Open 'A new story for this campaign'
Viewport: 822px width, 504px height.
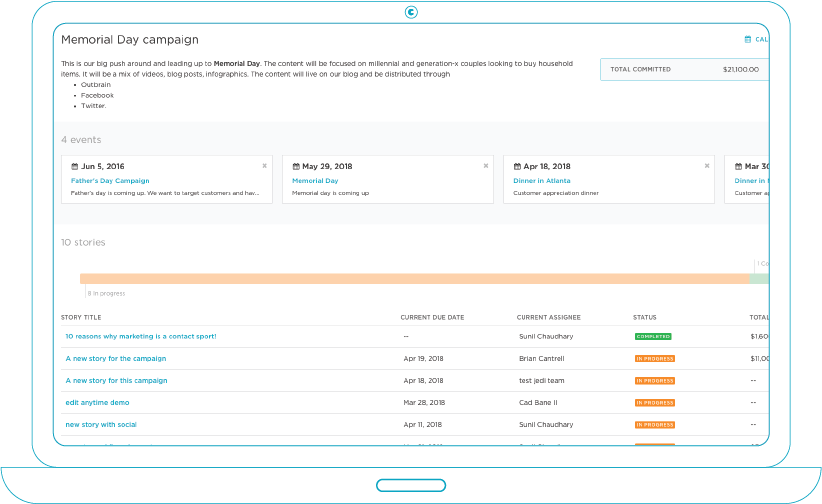point(116,381)
